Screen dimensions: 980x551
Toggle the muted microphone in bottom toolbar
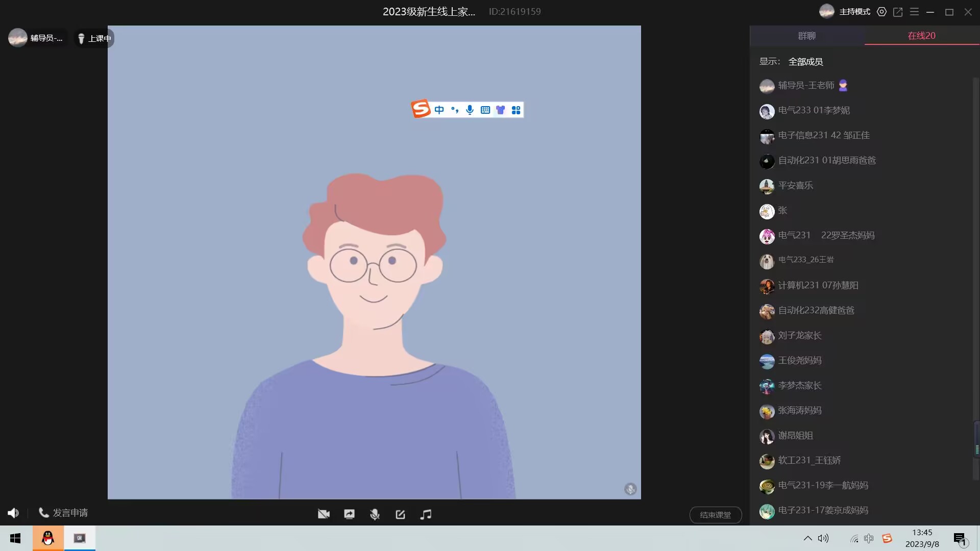[375, 514]
